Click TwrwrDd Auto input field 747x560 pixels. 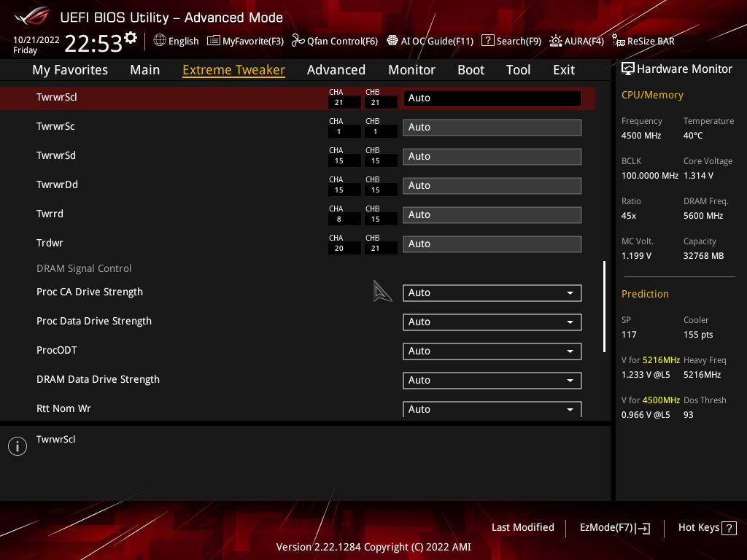click(x=492, y=185)
